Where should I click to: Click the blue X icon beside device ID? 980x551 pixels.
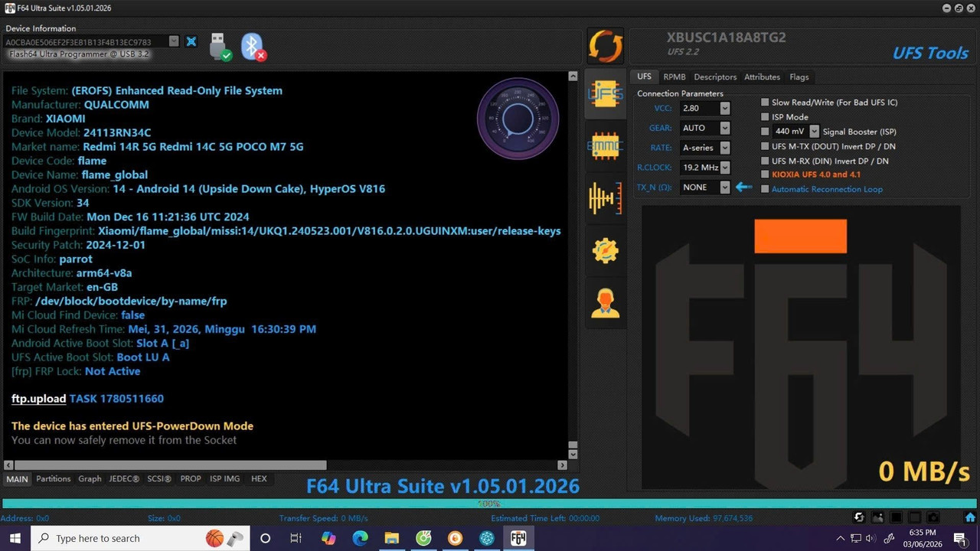tap(191, 41)
